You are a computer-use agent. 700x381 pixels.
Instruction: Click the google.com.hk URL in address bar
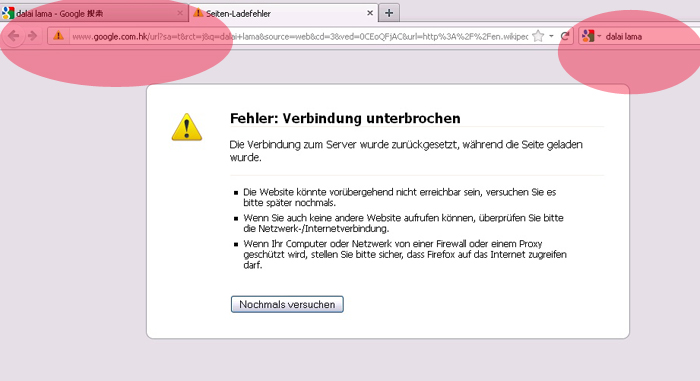[300, 37]
